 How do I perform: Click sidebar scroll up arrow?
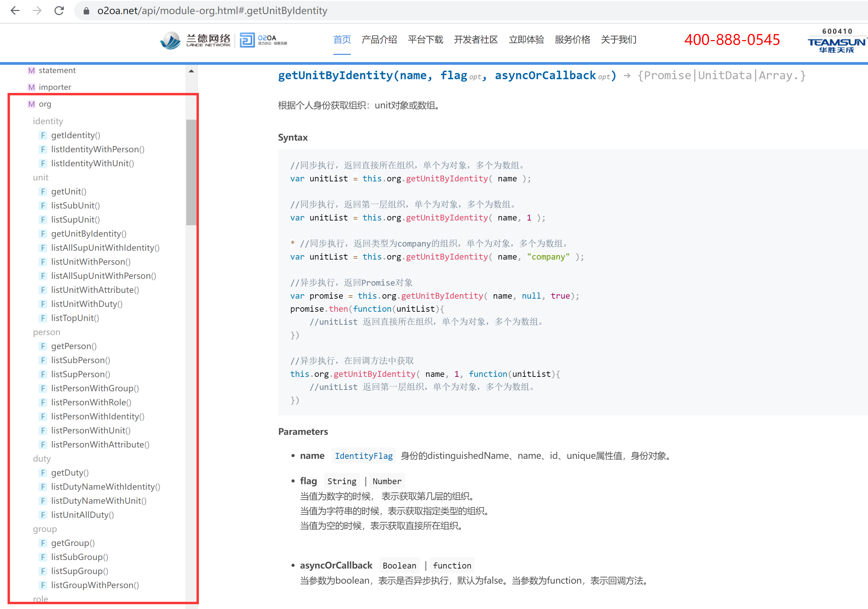pos(191,71)
